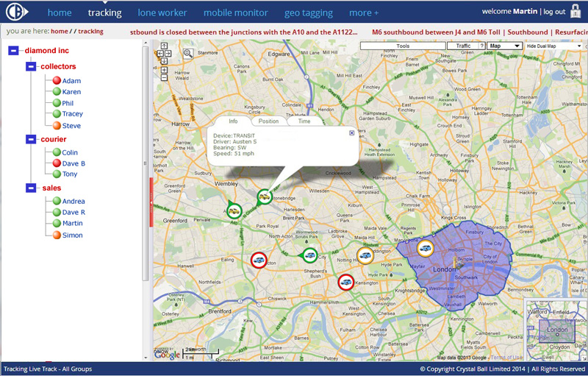Click Colin's green status dot
The width and height of the screenshot is (588, 376).
click(x=57, y=152)
